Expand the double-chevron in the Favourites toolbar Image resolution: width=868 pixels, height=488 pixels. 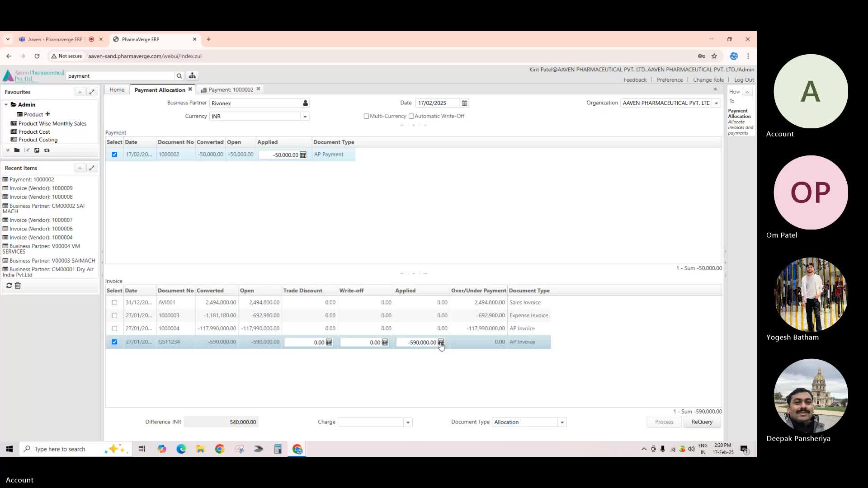pyautogui.click(x=8, y=150)
